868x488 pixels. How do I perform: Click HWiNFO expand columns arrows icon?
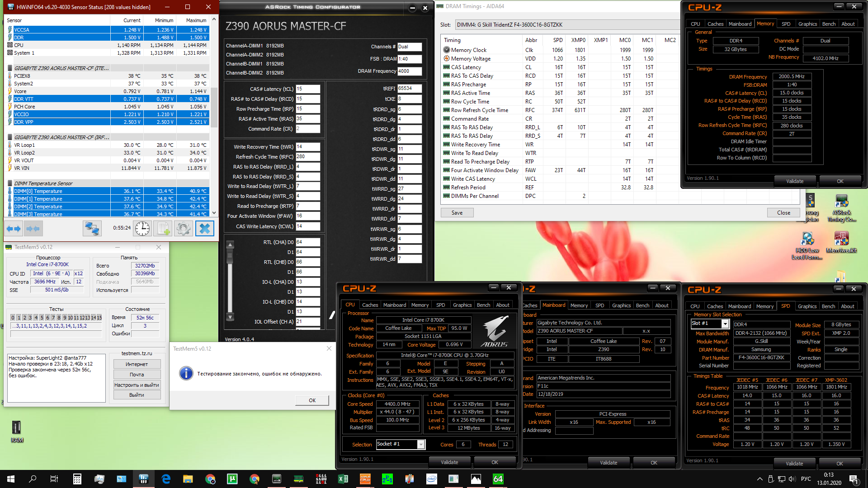(x=13, y=229)
